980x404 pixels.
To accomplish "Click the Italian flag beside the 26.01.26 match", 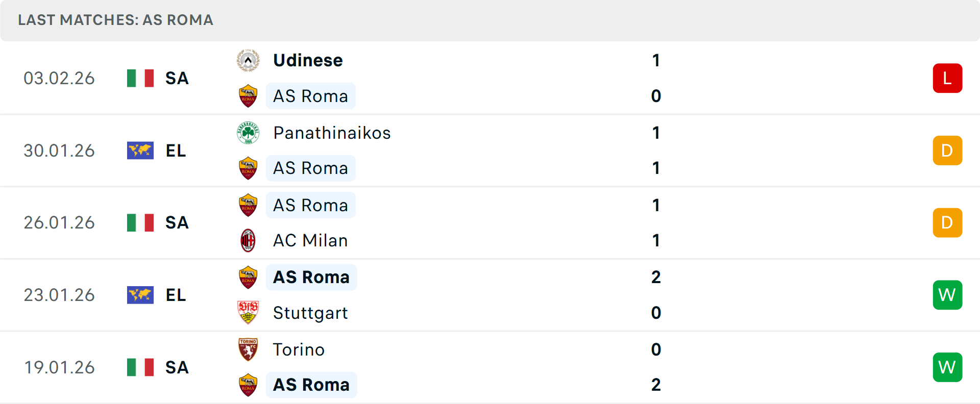I will pyautogui.click(x=140, y=222).
